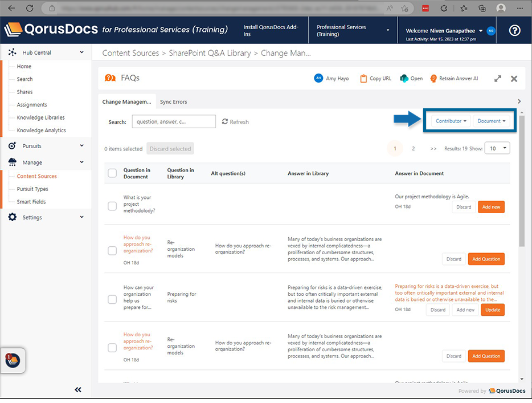Click the QorusDocs logo in the header

point(52,30)
